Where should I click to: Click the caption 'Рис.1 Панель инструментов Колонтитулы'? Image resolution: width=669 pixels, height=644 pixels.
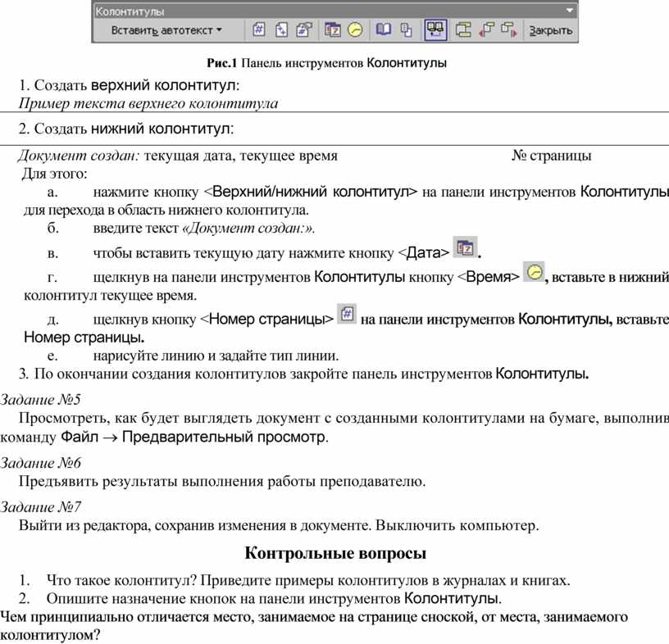pyautogui.click(x=327, y=63)
